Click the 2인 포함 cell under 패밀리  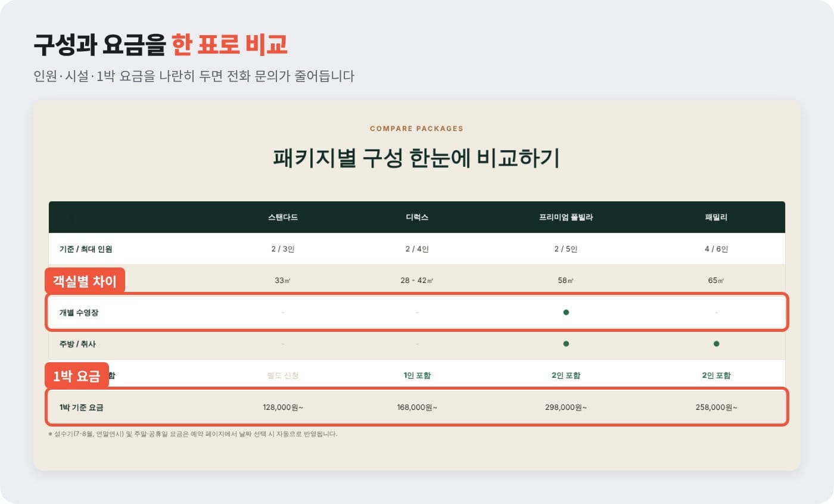[716, 376]
